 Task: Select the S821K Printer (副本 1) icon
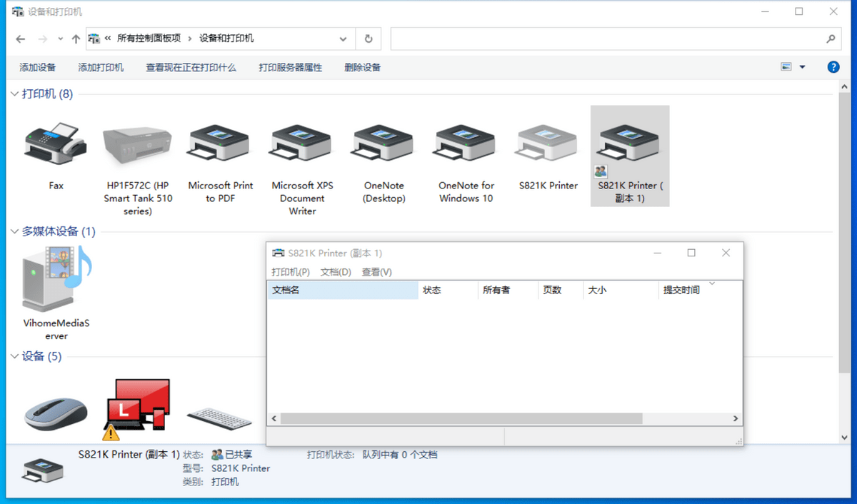630,143
